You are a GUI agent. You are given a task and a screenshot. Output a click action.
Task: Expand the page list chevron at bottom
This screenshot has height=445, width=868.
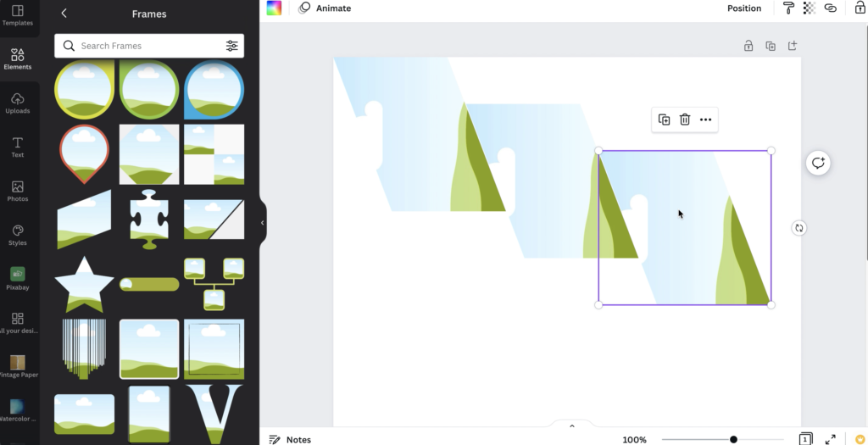(x=572, y=426)
